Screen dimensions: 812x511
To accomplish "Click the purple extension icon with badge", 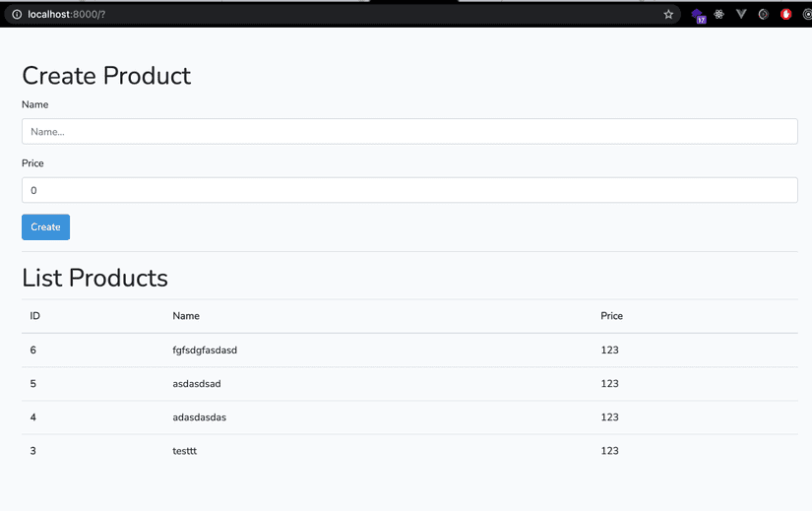I will (x=698, y=16).
